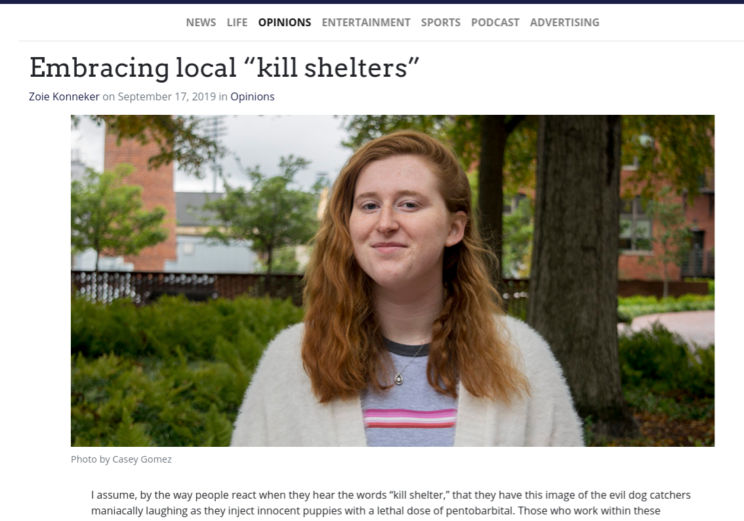Click the word Embracing in the headline
Screen dimensions: 744x521
tap(99, 68)
